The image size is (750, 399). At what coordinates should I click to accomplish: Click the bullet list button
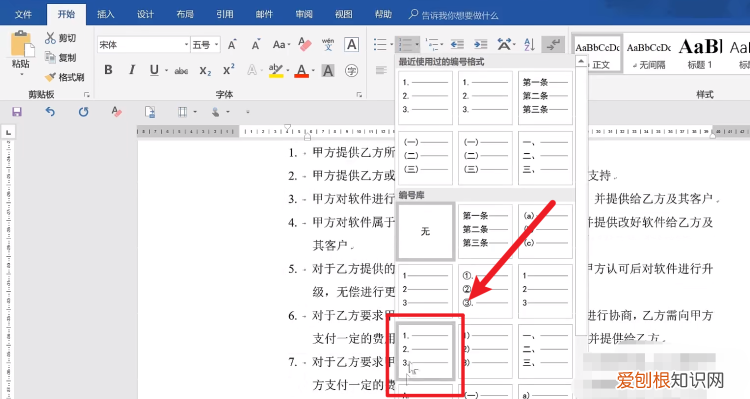[380, 44]
